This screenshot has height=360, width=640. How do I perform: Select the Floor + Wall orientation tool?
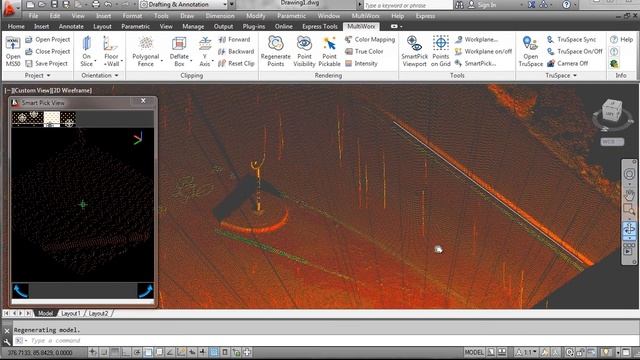[x=111, y=51]
